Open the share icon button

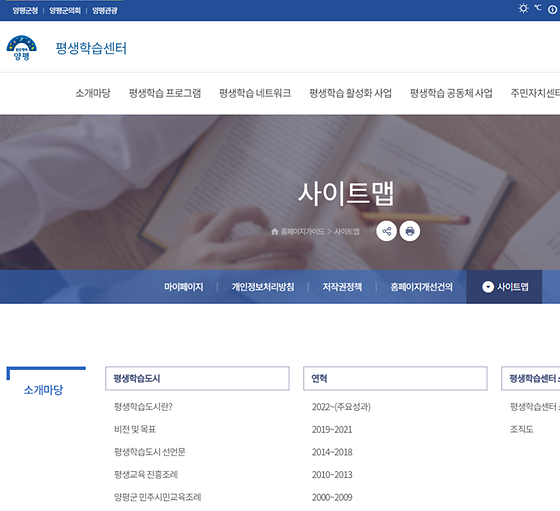pos(386,231)
